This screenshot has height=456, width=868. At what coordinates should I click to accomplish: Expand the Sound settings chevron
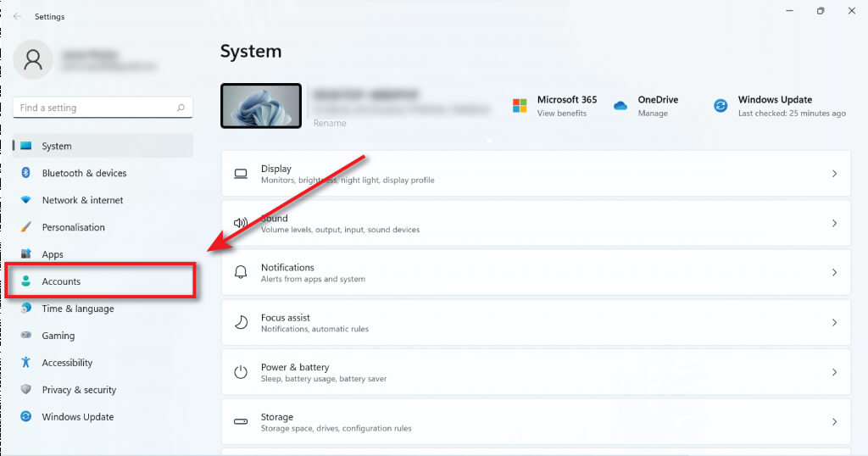tap(834, 224)
